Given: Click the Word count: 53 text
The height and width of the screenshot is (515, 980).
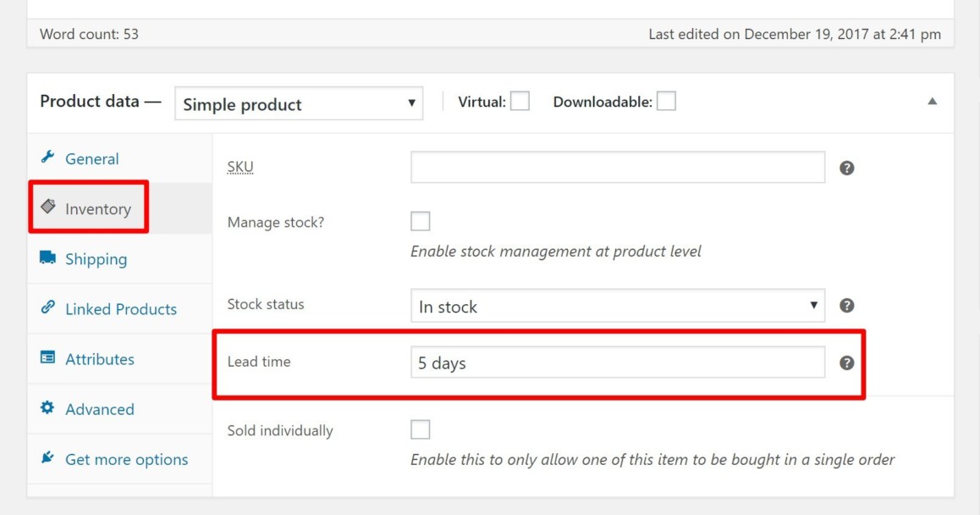Looking at the screenshot, I should click(x=89, y=34).
